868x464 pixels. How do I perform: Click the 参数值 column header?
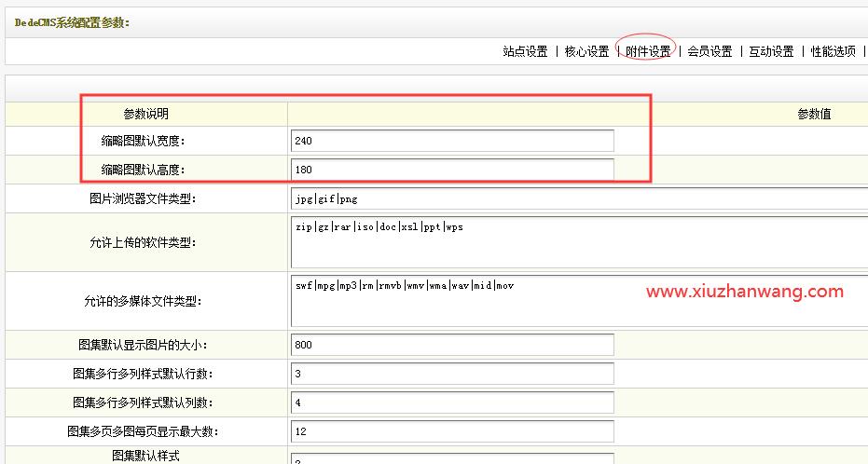[813, 114]
